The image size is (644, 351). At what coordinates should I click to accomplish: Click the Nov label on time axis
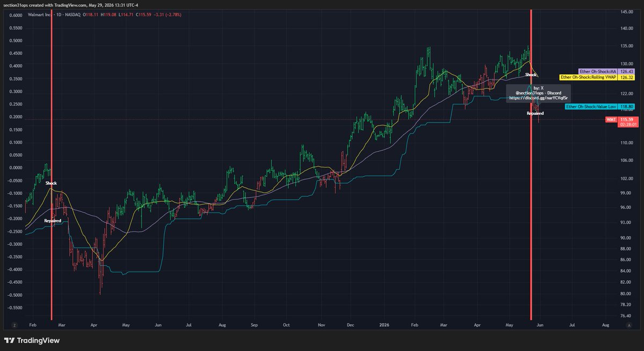coord(321,325)
